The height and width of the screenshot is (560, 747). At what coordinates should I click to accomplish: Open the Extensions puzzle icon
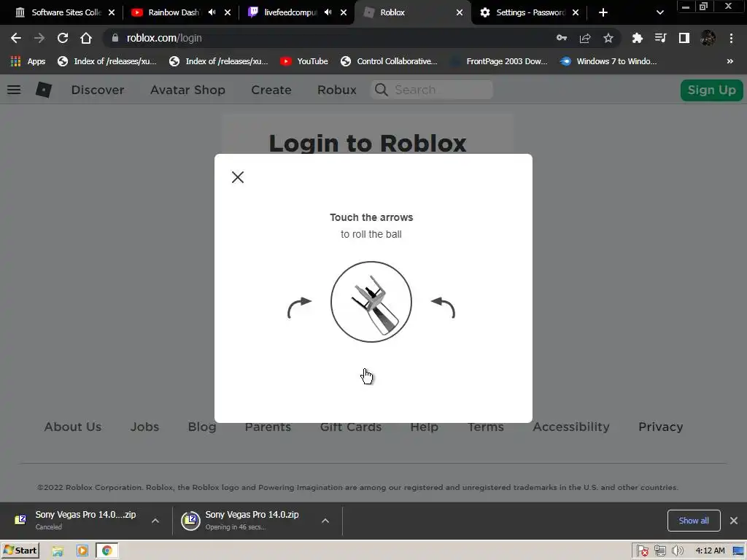[x=637, y=38]
